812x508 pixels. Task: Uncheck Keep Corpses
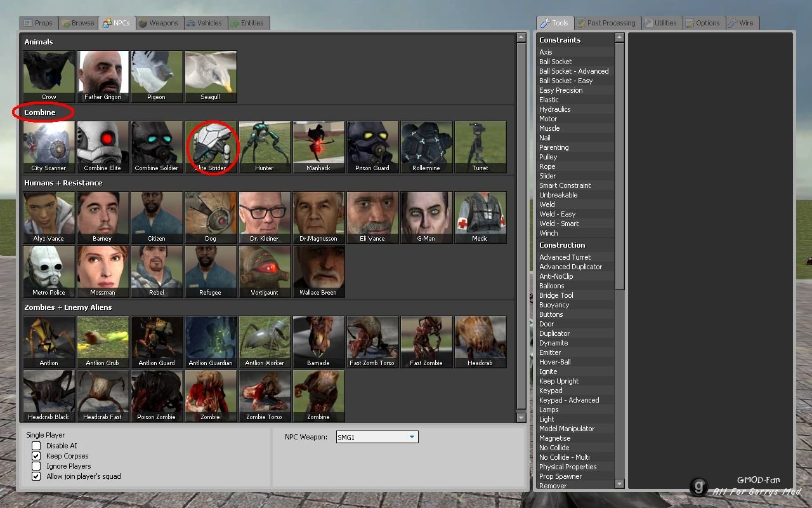pos(36,456)
